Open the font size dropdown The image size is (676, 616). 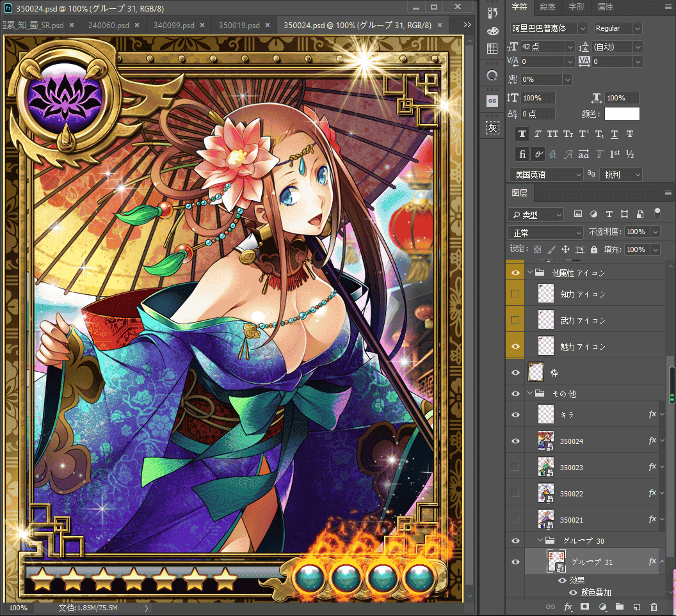pyautogui.click(x=570, y=47)
